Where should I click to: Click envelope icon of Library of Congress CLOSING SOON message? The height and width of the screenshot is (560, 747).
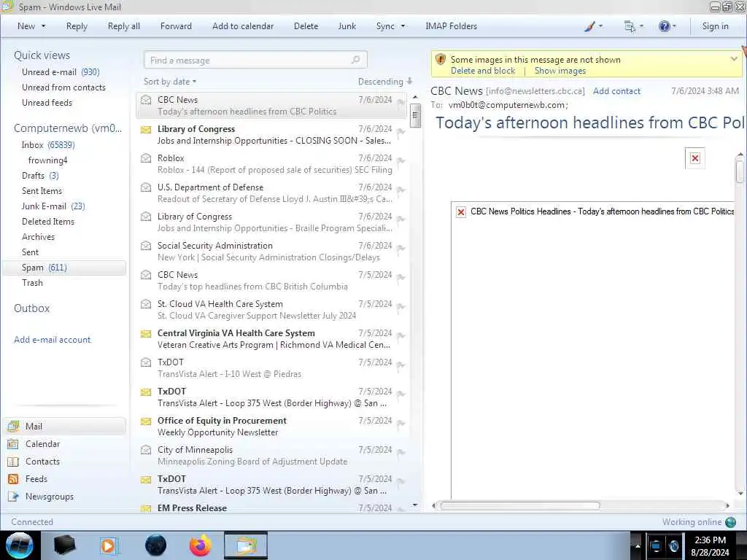(146, 129)
